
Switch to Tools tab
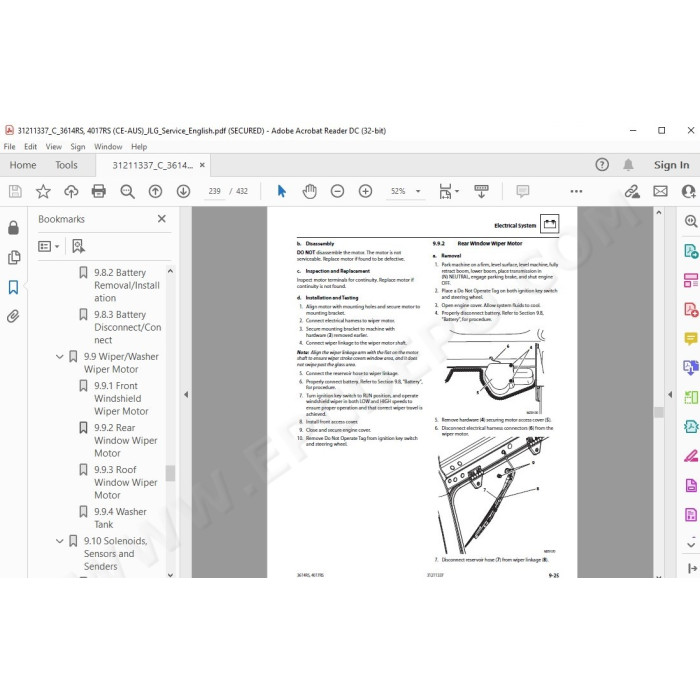[66, 165]
